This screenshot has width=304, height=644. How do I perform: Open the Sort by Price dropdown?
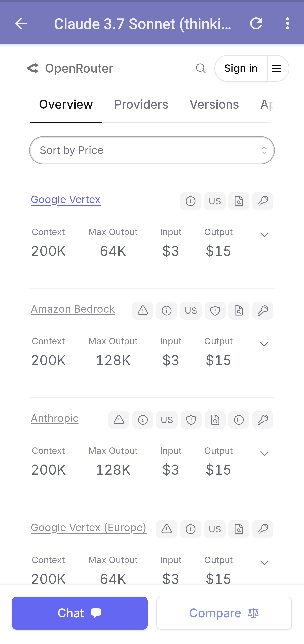pyautogui.click(x=152, y=150)
